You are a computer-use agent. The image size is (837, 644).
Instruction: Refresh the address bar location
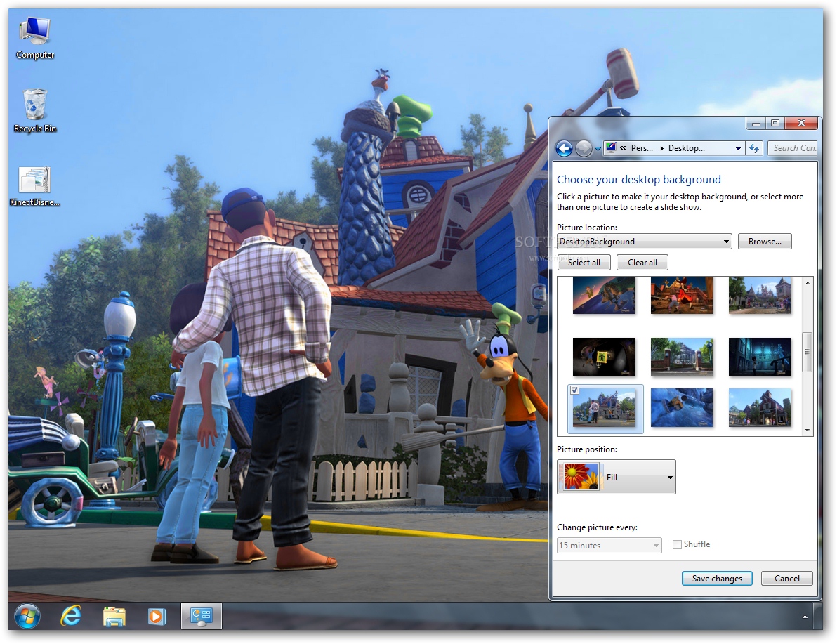click(753, 148)
